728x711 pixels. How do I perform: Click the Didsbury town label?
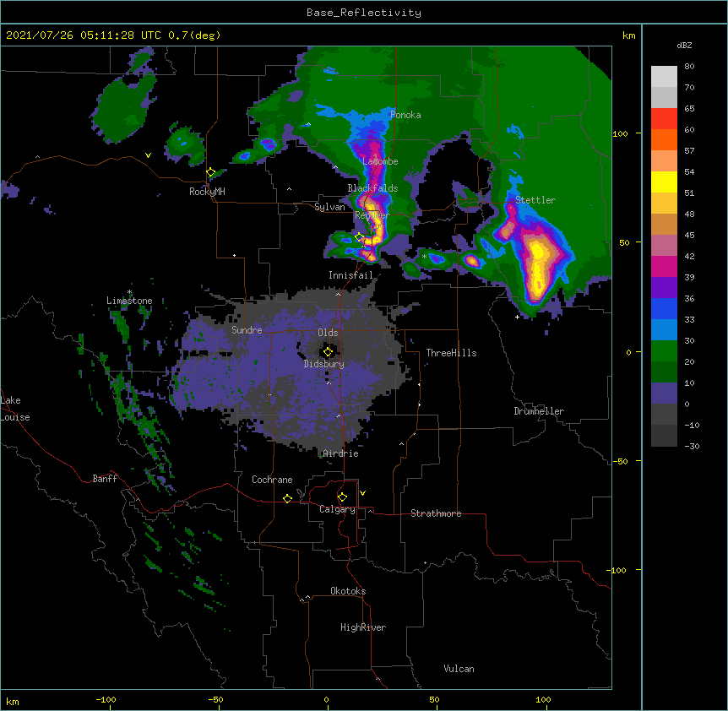324,364
